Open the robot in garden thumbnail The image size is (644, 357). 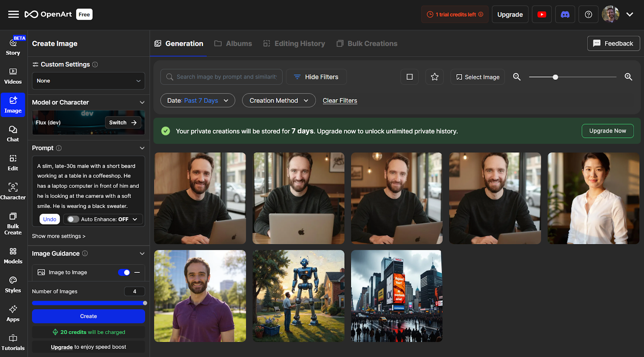(x=298, y=296)
